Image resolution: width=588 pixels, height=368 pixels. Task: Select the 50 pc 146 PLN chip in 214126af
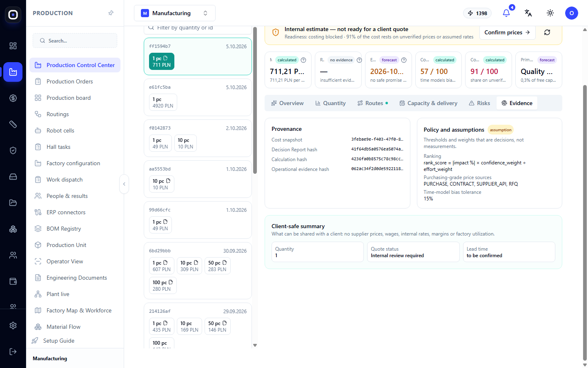[x=218, y=326]
